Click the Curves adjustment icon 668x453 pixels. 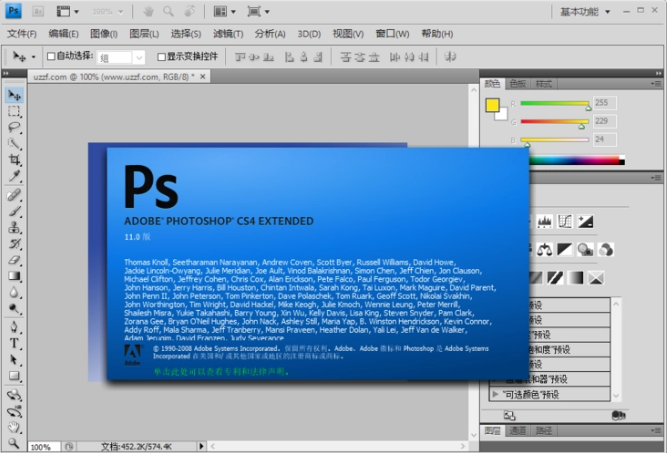pyautogui.click(x=565, y=222)
